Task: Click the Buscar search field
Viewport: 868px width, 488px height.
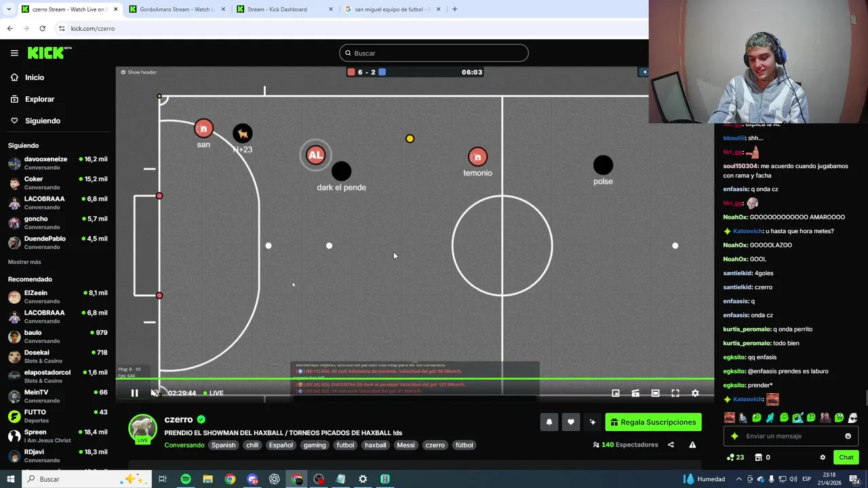Action: [434, 53]
